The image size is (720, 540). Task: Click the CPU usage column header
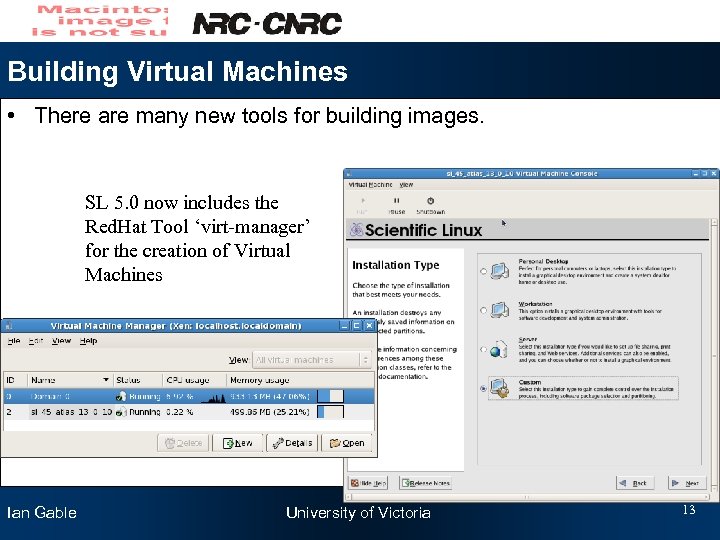195,380
